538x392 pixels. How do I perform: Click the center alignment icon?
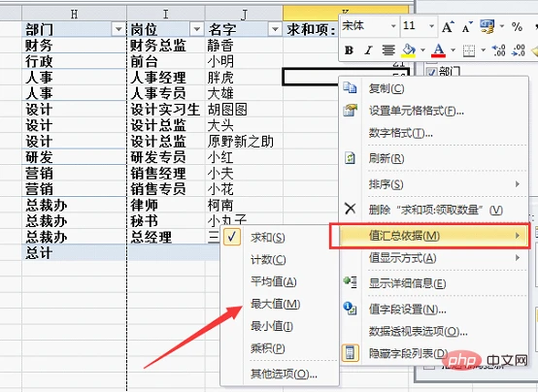388,50
